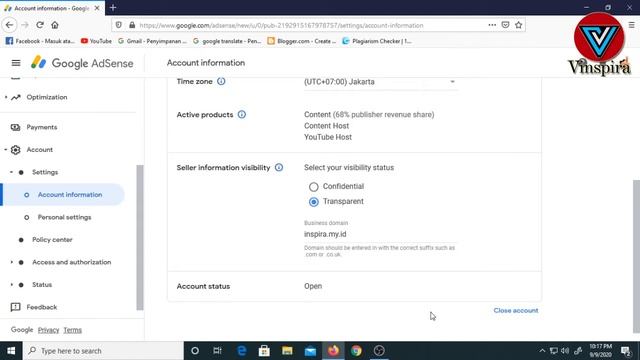View site security lock icon
Image resolution: width=640 pixels, height=360 pixels.
click(132, 25)
